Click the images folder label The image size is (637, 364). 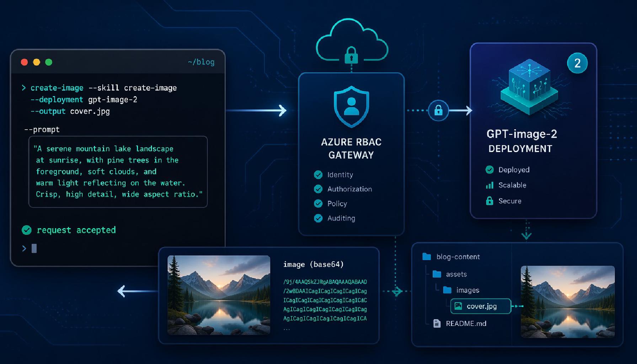tap(468, 290)
